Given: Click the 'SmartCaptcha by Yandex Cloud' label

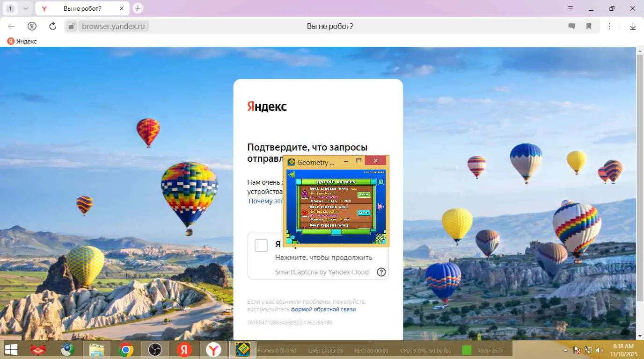Looking at the screenshot, I should click(322, 272).
